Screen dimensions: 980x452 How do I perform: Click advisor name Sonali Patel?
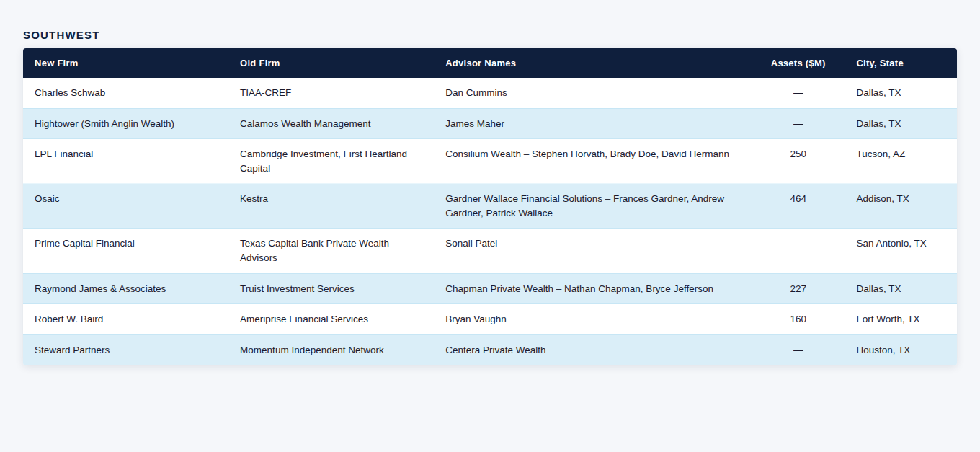(471, 244)
